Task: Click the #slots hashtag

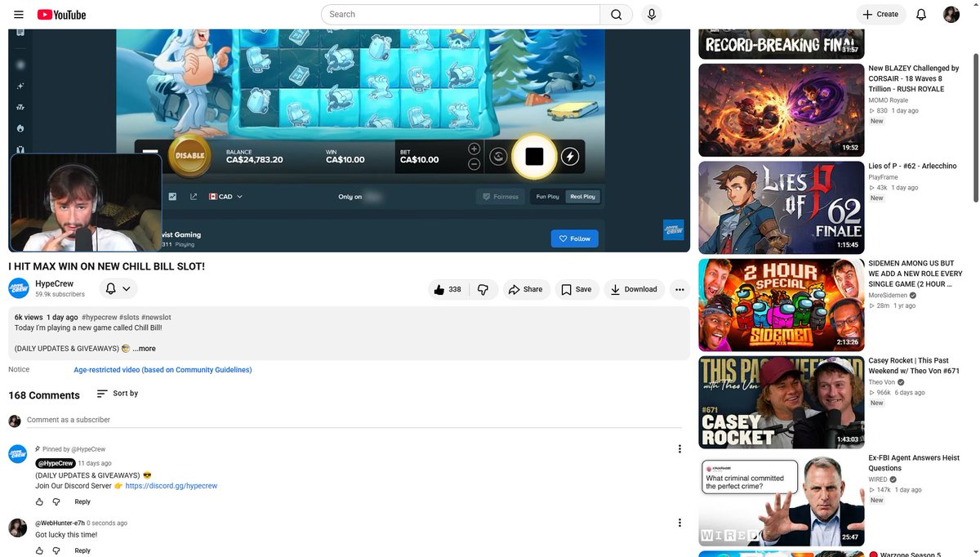Action: tap(129, 317)
